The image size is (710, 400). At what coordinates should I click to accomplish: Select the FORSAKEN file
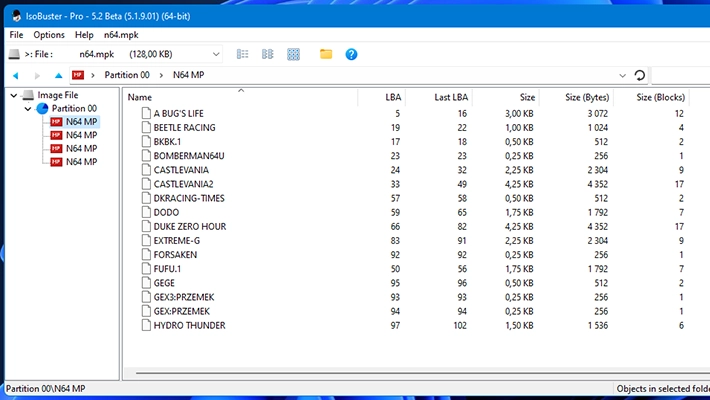175,255
